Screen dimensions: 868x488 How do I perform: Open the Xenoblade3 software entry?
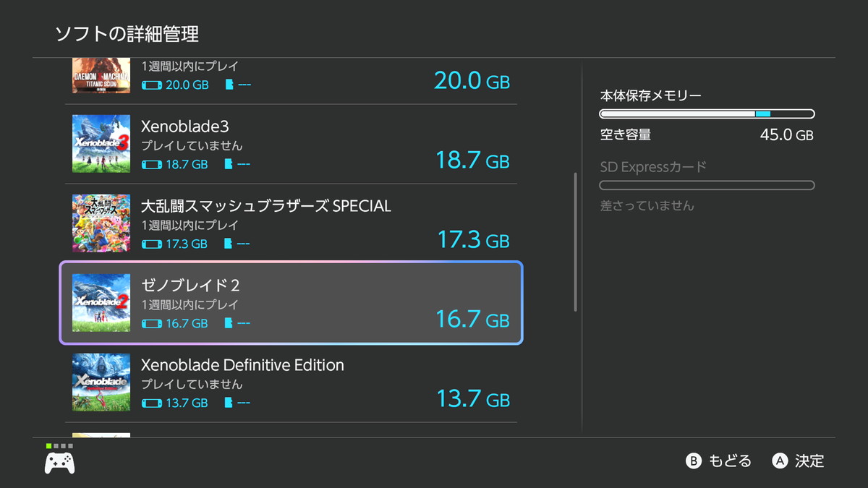(291, 144)
